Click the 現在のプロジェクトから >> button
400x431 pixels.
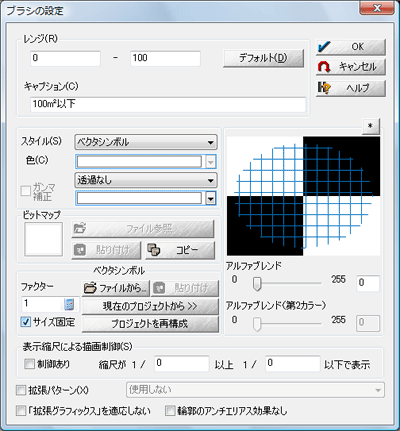tap(150, 306)
